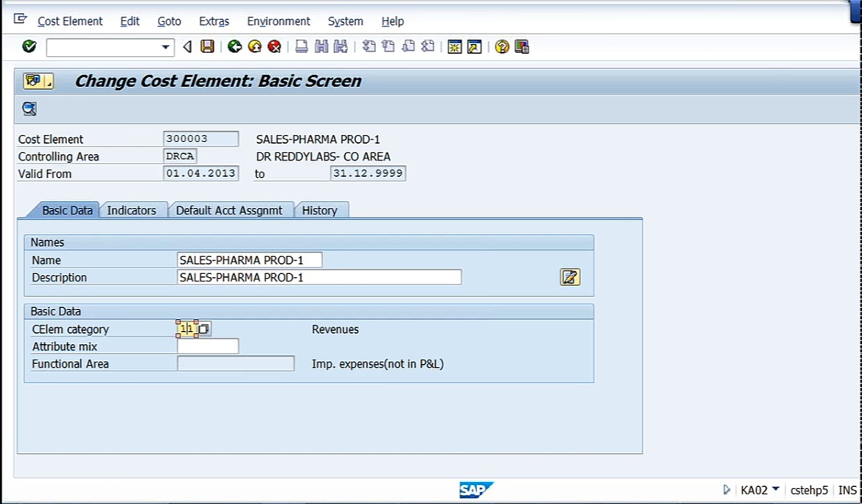Go to next page icon
The image size is (862, 504).
click(x=409, y=46)
